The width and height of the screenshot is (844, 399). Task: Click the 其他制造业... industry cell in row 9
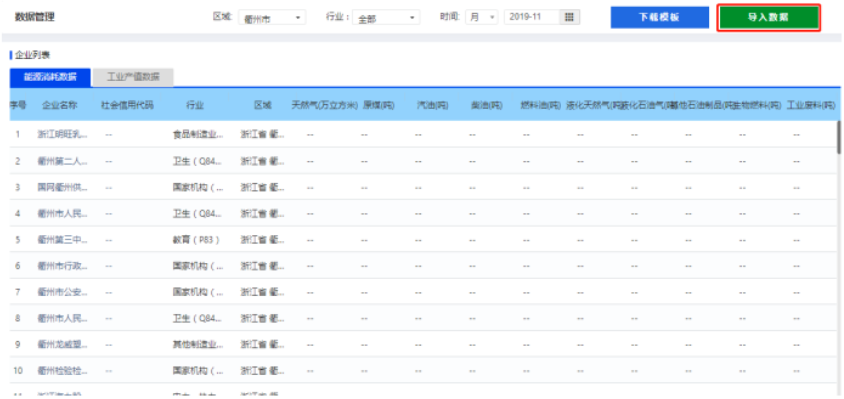[198, 344]
